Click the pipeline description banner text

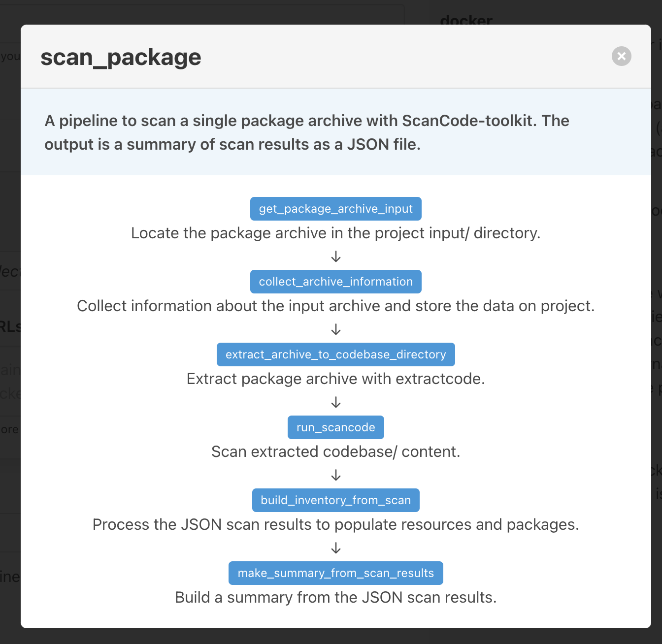click(x=306, y=132)
